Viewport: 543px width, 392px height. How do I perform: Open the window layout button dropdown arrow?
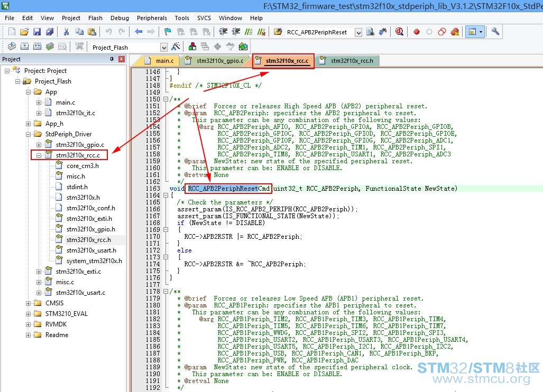click(481, 32)
